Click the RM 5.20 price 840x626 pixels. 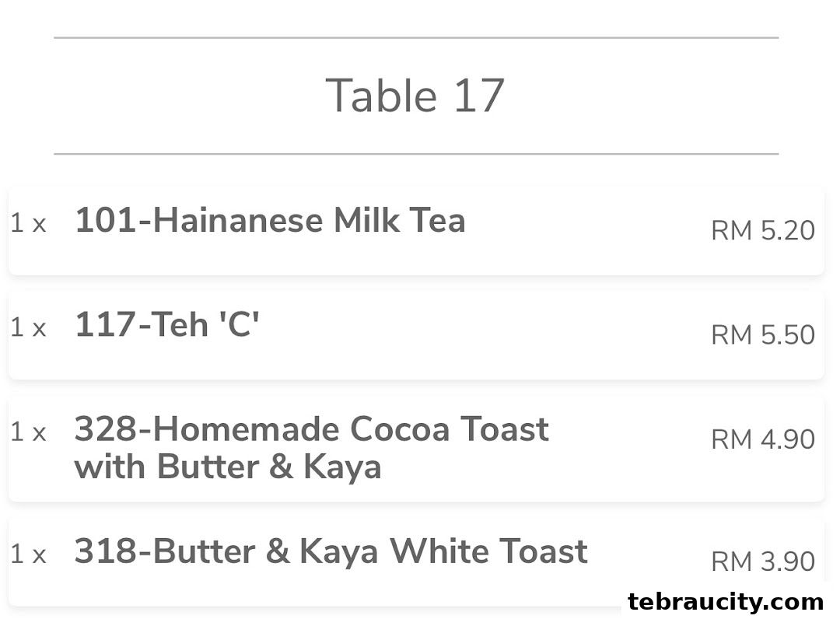762,230
